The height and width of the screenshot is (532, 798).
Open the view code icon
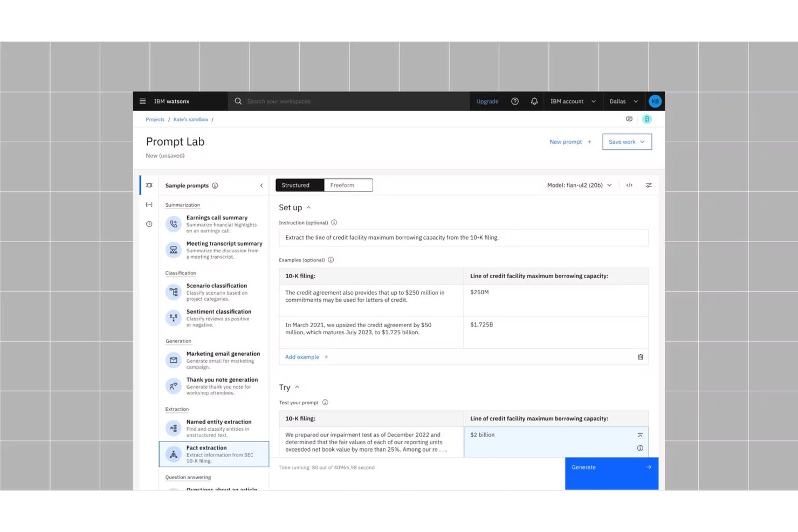click(629, 185)
